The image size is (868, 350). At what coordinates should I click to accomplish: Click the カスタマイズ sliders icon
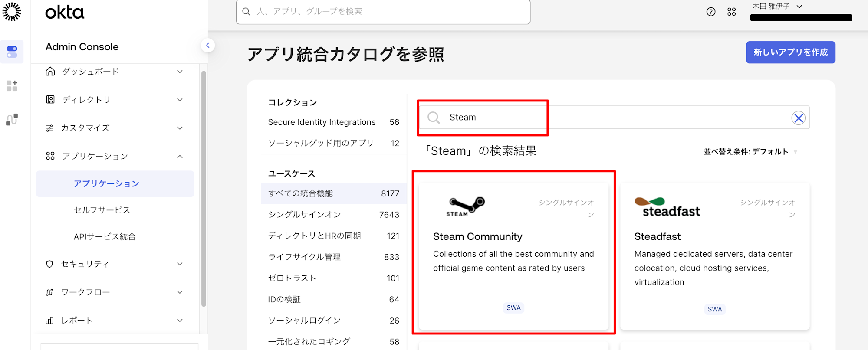pos(50,128)
